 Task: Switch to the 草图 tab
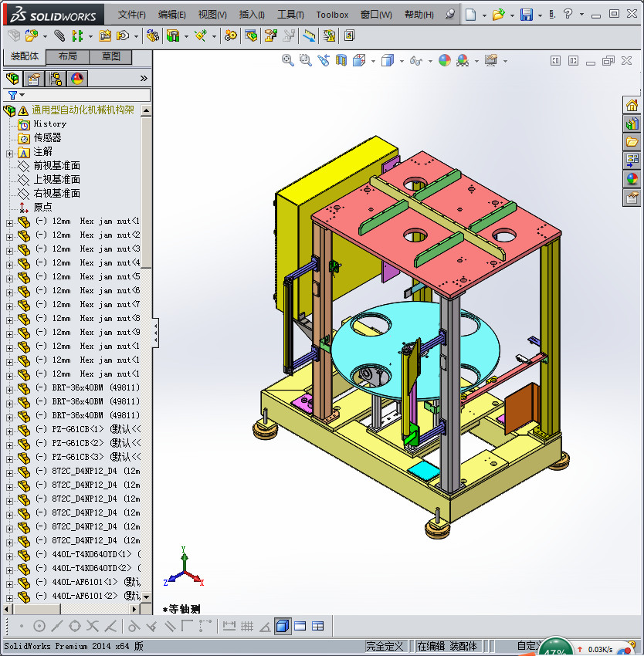(x=111, y=56)
